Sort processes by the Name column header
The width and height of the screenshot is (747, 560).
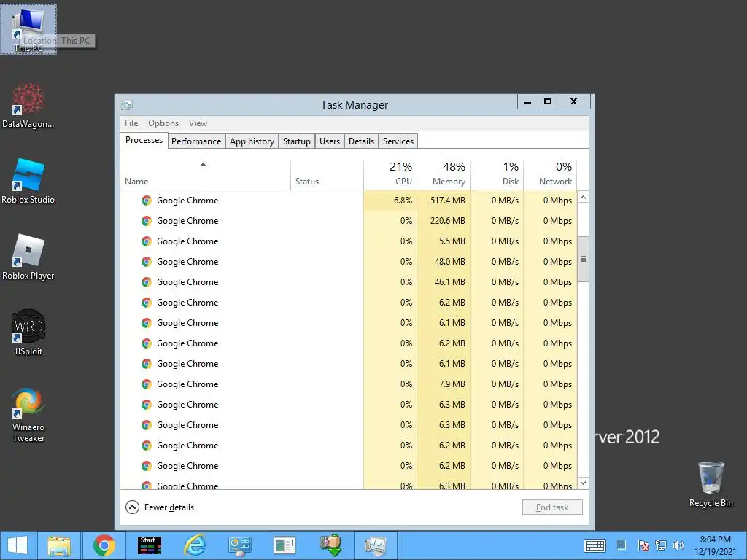pos(205,175)
